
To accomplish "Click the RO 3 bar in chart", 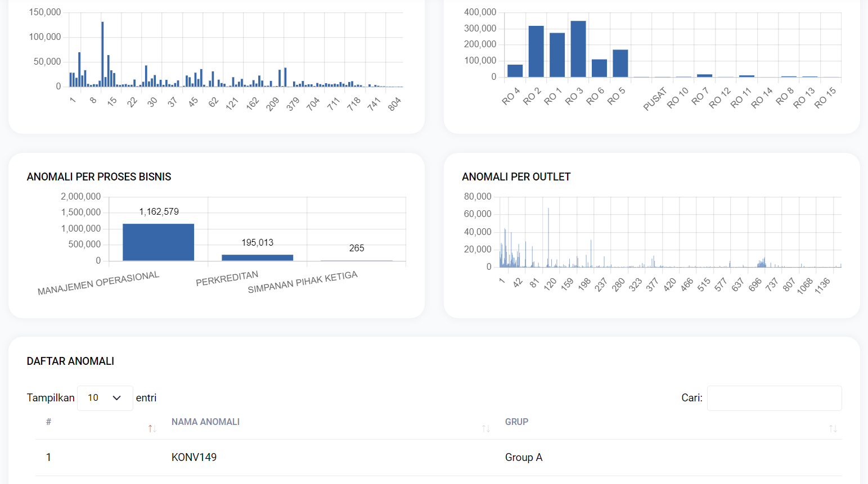I will pos(578,49).
